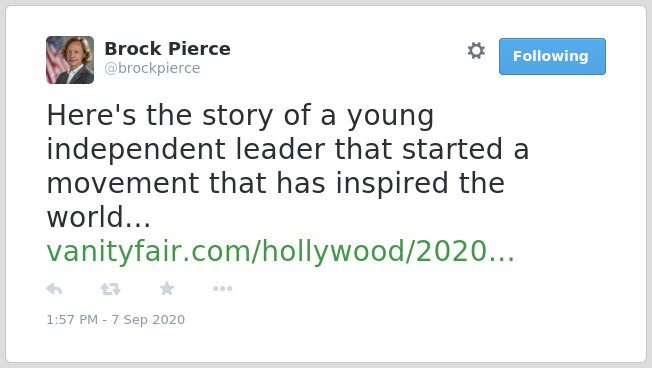The height and width of the screenshot is (368, 652).
Task: Open the vanityfair.com/hollywood/2020 link
Action: click(x=281, y=251)
